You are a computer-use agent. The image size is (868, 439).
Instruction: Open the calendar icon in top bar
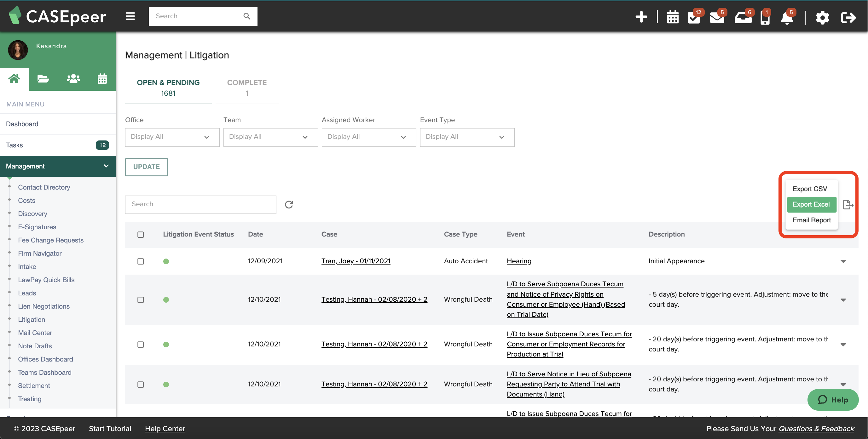pyautogui.click(x=673, y=17)
